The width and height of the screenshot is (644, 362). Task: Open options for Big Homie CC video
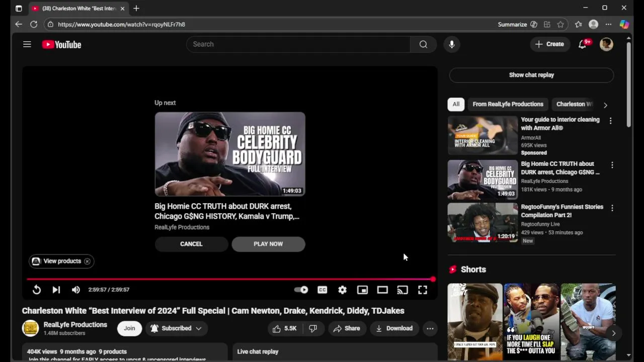click(612, 165)
